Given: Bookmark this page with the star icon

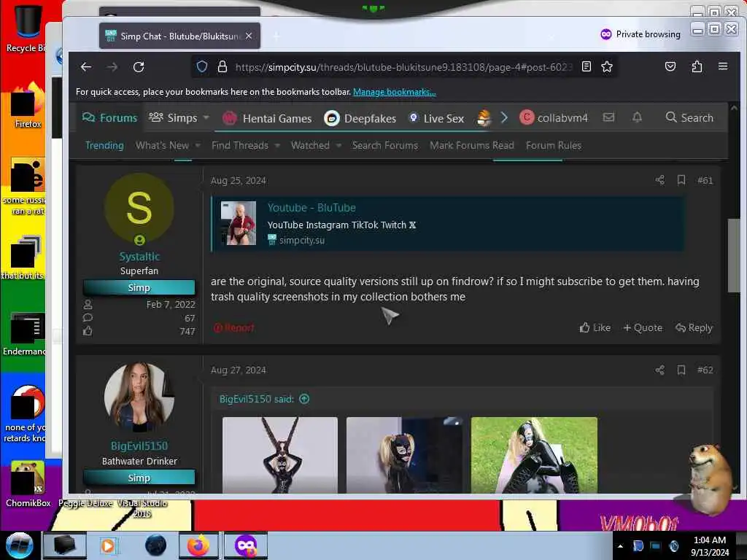Looking at the screenshot, I should coord(607,66).
